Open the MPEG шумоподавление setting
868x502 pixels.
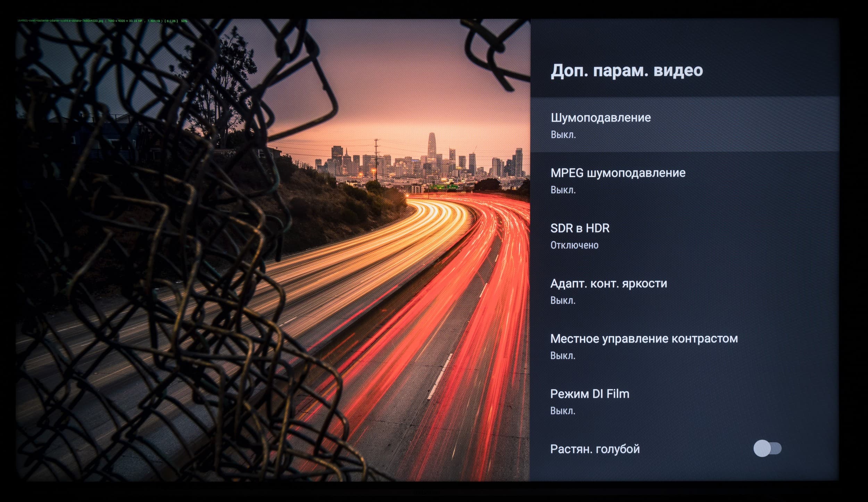pyautogui.click(x=618, y=173)
